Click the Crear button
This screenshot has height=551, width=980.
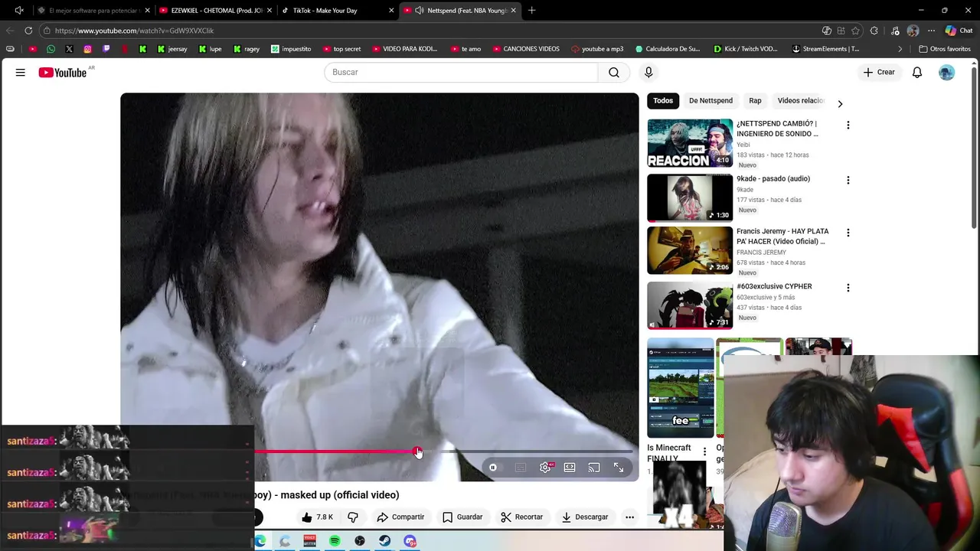coord(879,72)
